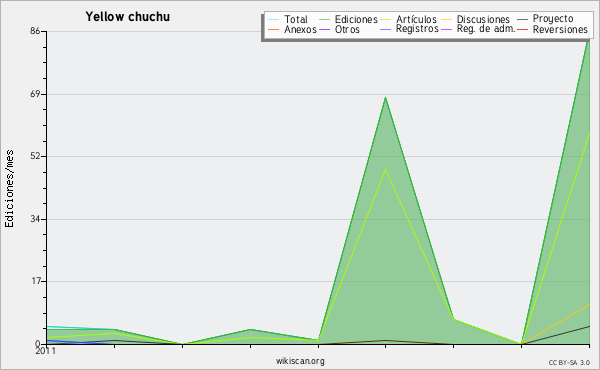Select the dark Proyecto legend line swatch
600x370 pixels.
point(522,19)
